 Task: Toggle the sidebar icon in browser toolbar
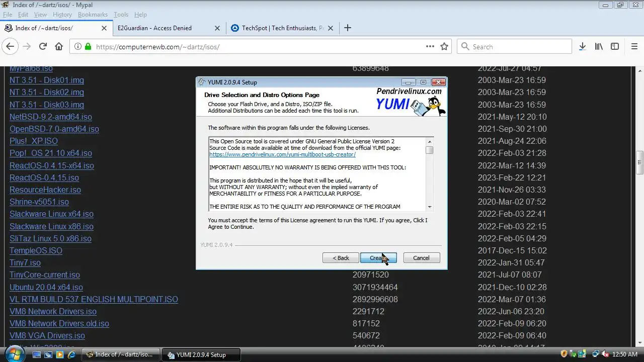click(615, 46)
